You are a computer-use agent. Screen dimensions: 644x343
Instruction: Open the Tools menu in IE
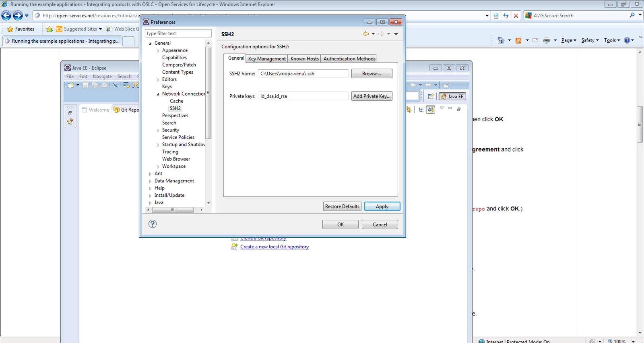(x=612, y=40)
